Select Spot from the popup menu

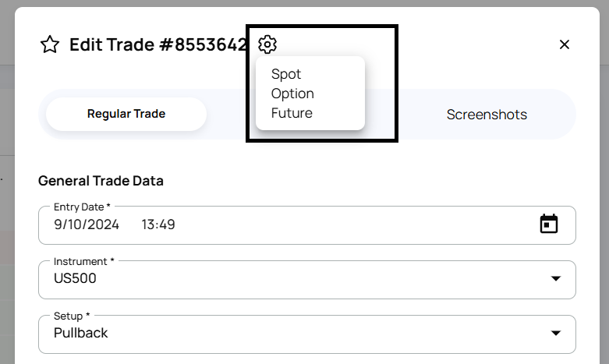coord(286,74)
